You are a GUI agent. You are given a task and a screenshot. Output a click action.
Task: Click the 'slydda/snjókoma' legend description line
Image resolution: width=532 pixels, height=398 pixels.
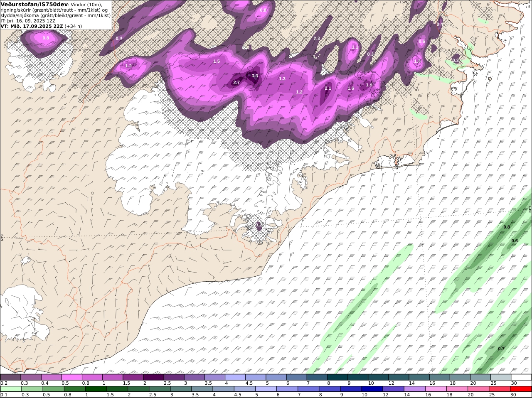coord(56,15)
